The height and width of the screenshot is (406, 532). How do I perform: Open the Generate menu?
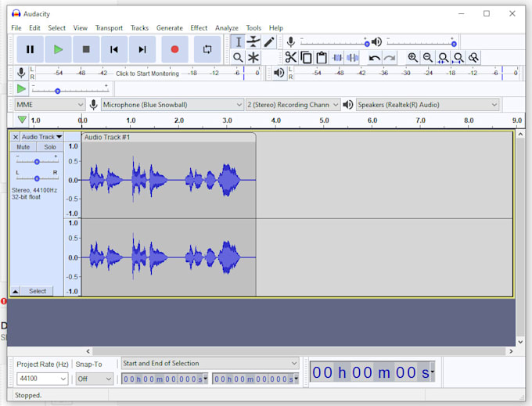click(x=169, y=28)
